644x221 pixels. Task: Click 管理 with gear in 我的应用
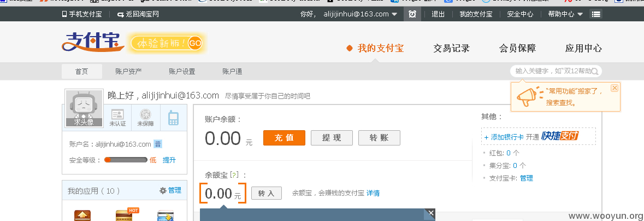pyautogui.click(x=170, y=190)
